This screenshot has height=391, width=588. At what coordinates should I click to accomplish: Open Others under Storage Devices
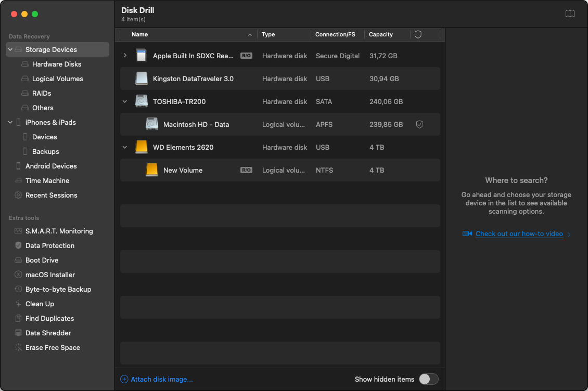pos(43,108)
